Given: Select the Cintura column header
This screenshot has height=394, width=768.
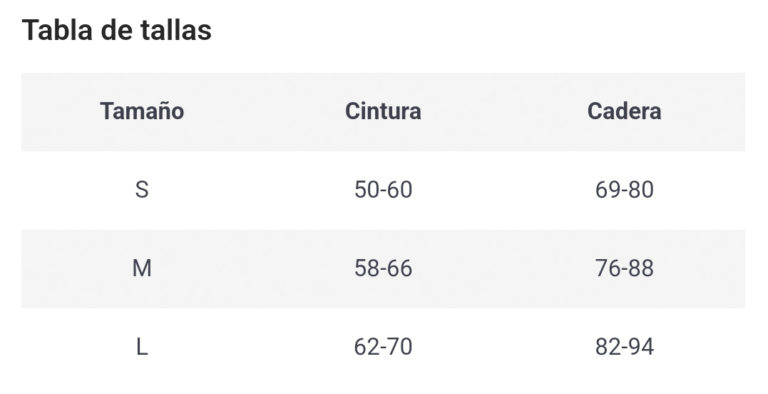Looking at the screenshot, I should [x=383, y=111].
